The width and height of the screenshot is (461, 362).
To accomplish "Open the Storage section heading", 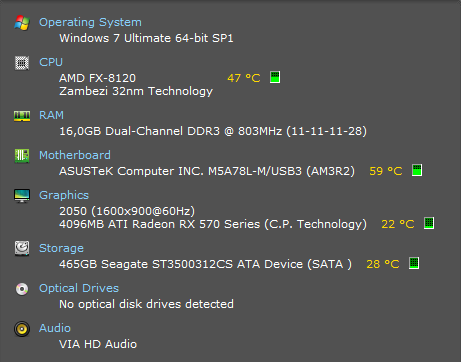I will [61, 248].
